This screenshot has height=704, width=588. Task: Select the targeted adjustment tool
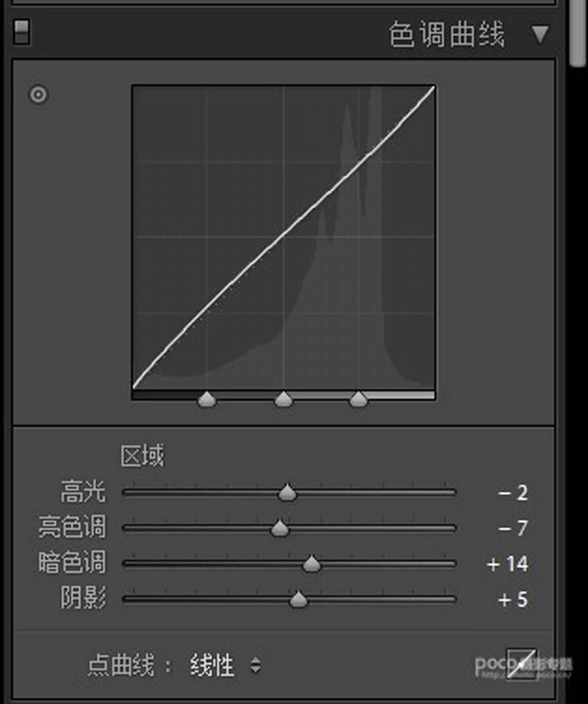pos(37,95)
